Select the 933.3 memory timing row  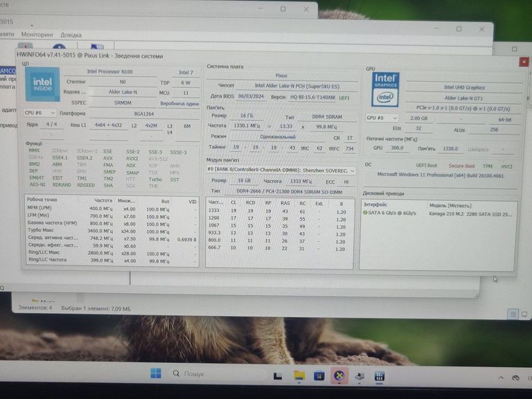(280, 233)
